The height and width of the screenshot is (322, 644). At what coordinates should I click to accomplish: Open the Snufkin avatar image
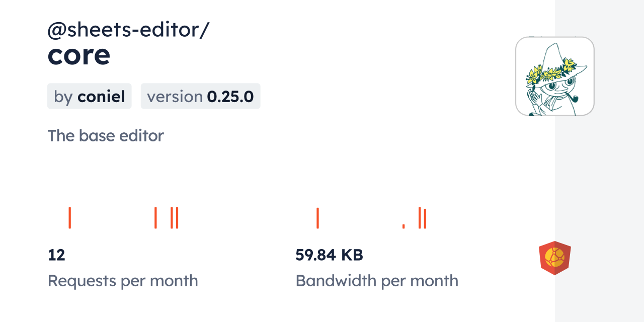tap(554, 76)
